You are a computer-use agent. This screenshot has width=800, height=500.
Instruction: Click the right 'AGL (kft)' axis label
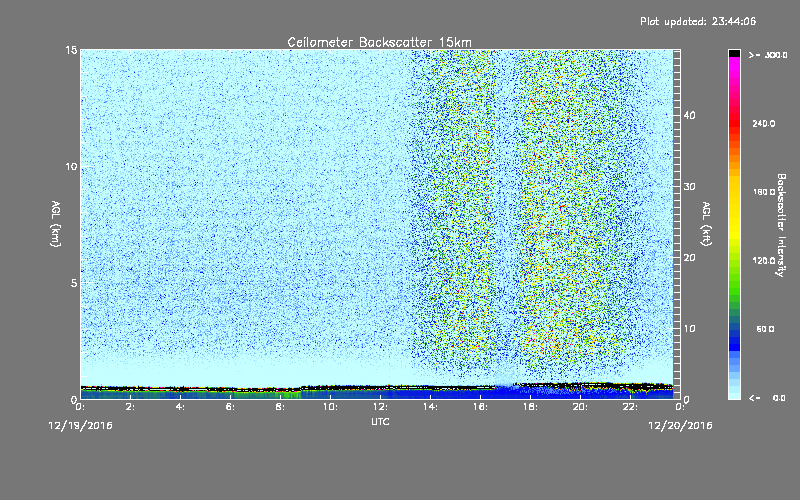tap(706, 223)
